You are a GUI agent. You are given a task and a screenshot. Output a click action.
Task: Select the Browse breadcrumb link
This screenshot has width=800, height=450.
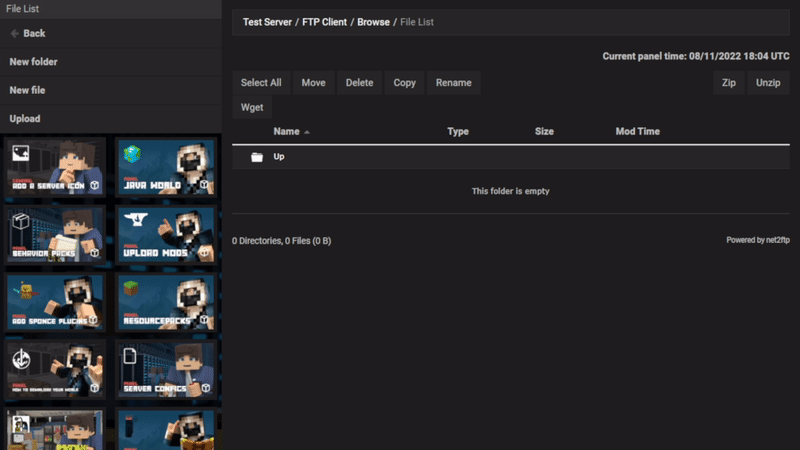[x=374, y=21]
